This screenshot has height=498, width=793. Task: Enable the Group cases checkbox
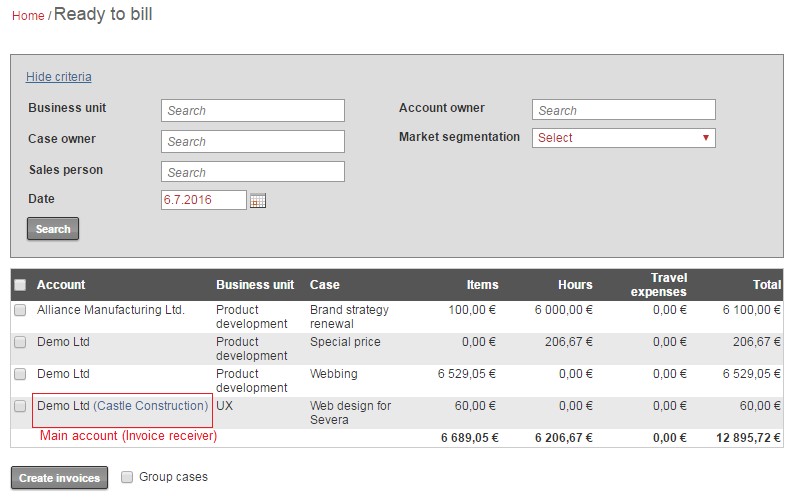click(127, 477)
